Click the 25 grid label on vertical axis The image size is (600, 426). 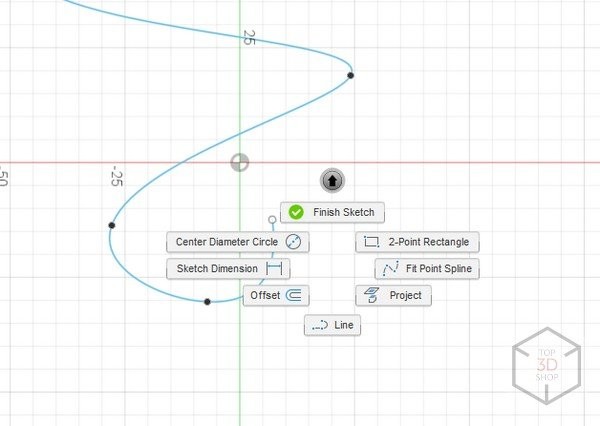[249, 37]
